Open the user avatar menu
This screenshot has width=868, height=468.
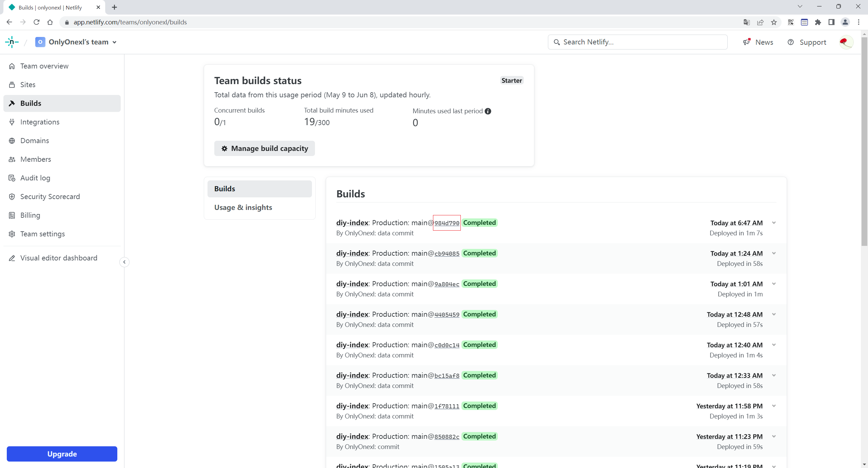(846, 42)
